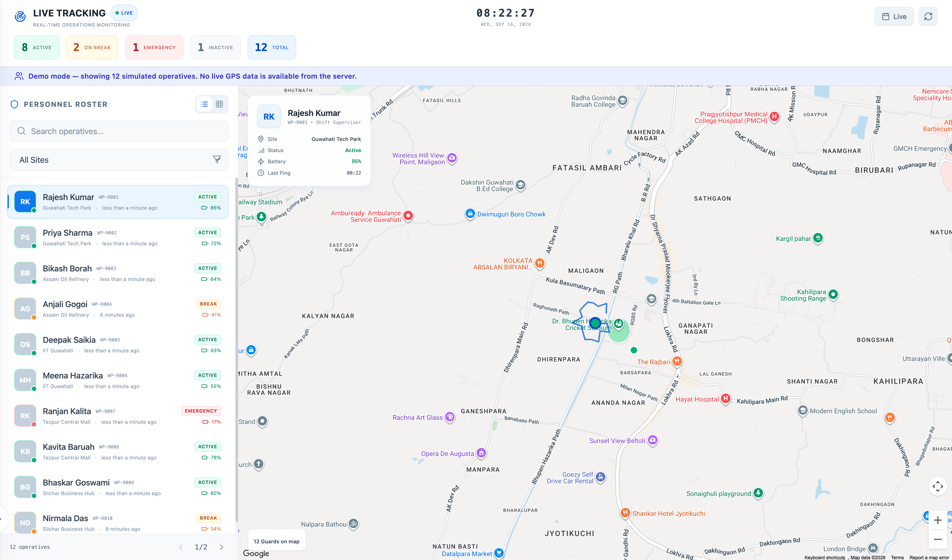Screen dimensions: 952x560
Task: Click Dwimuguri Boro Chowk map pin
Action: 470,214
